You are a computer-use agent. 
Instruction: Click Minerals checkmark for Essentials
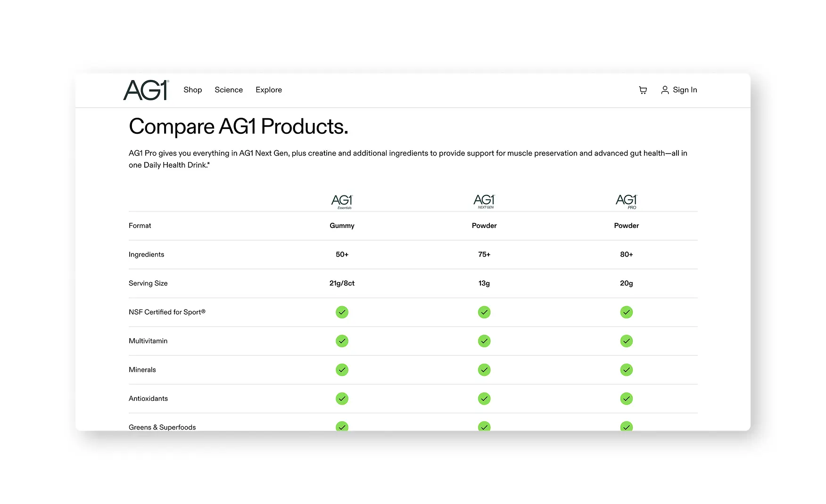[x=342, y=370]
